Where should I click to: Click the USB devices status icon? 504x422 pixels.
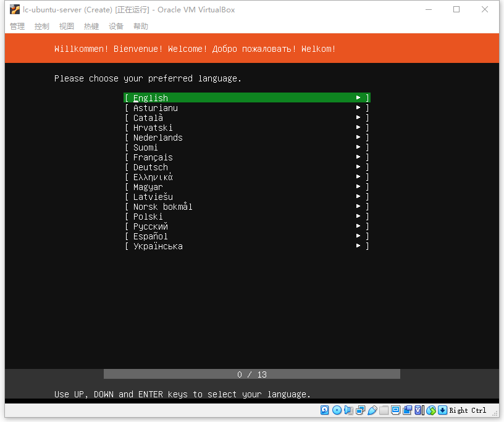coord(372,410)
